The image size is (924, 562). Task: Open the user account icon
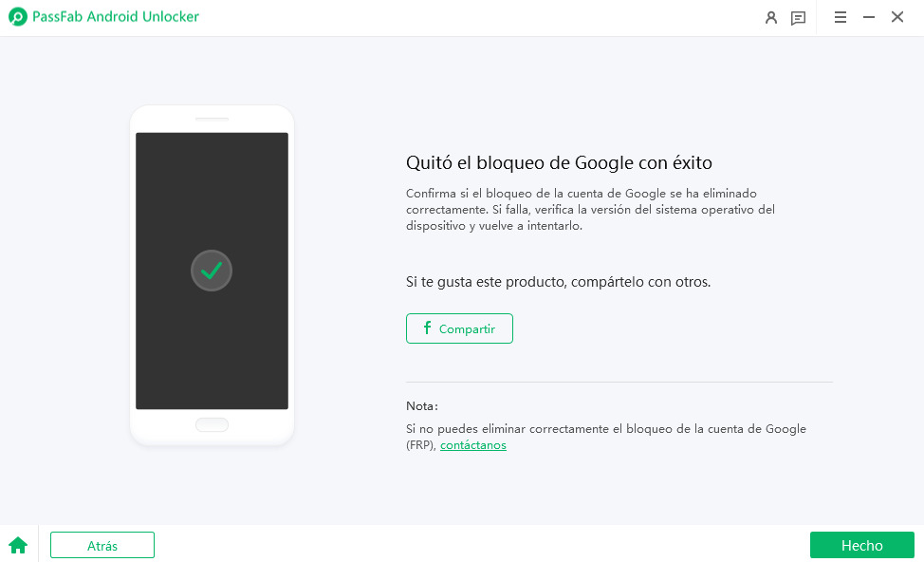coord(771,17)
